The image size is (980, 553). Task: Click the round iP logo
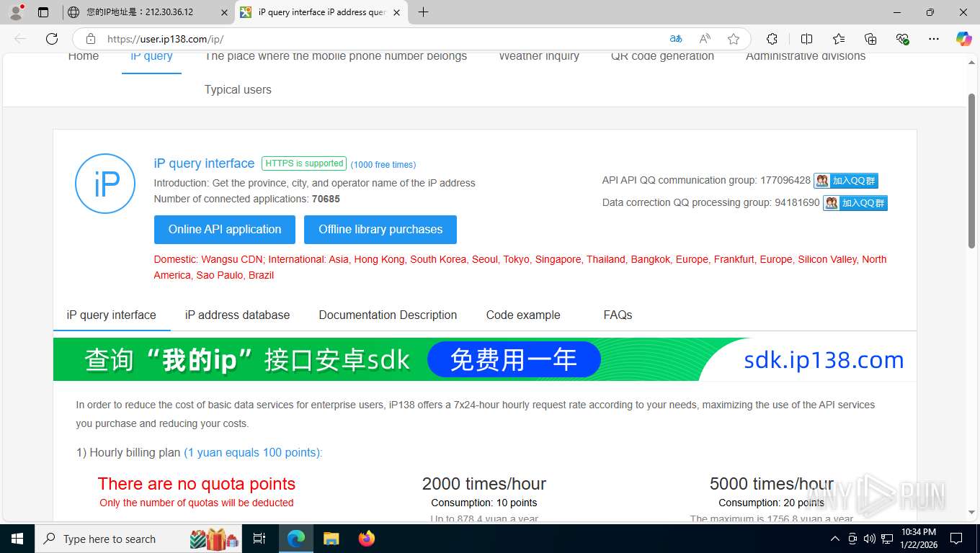105,184
